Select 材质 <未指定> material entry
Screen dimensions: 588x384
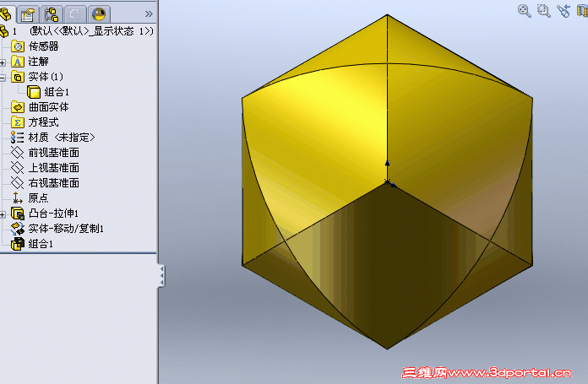pos(62,138)
